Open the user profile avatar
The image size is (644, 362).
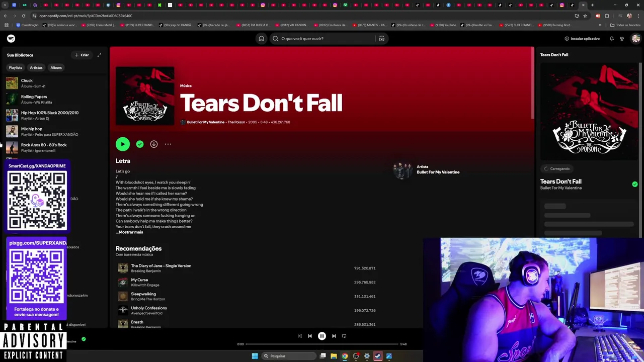click(636, 39)
